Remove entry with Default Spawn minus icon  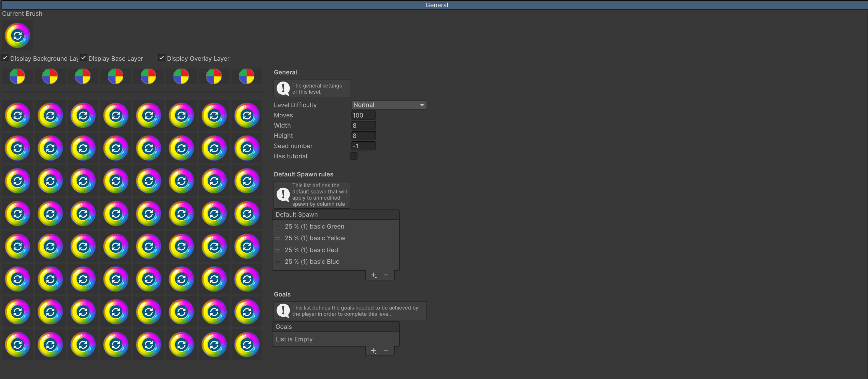pos(386,275)
